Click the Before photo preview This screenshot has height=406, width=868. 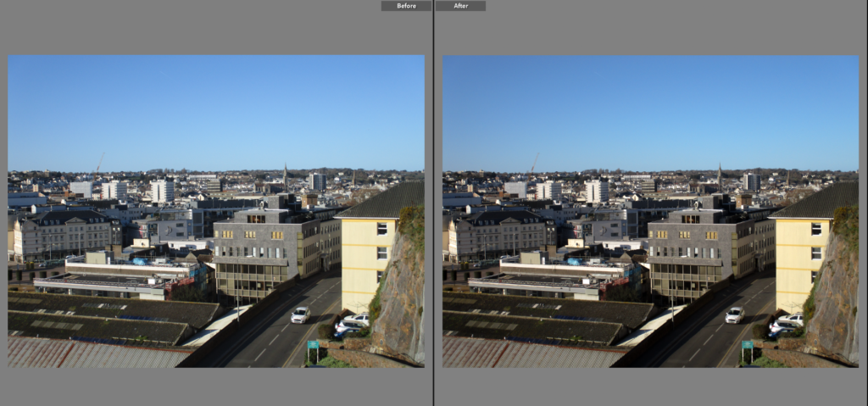click(x=216, y=211)
